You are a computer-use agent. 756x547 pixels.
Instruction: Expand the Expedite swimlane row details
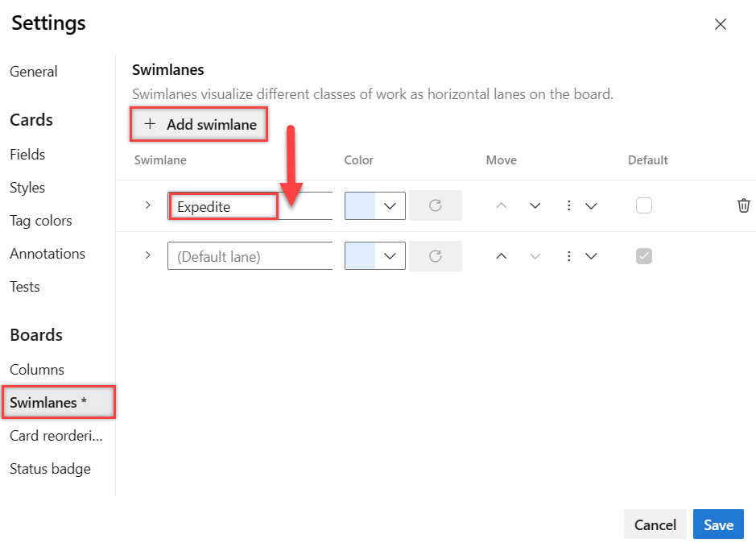pyautogui.click(x=148, y=205)
